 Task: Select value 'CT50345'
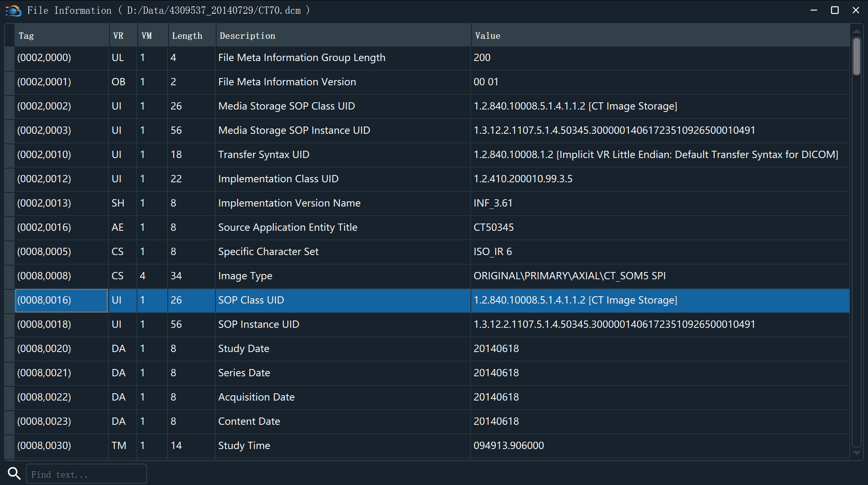pos(660,228)
